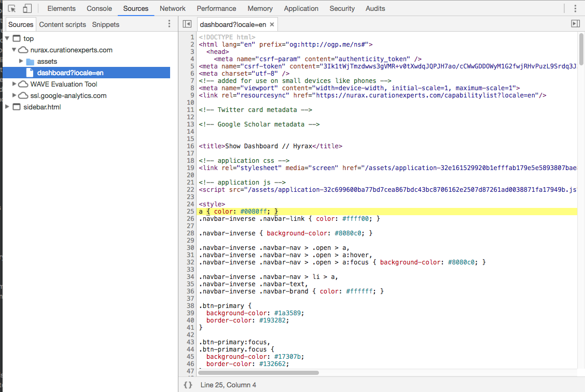
Task: Open the Security tab
Action: click(x=342, y=8)
